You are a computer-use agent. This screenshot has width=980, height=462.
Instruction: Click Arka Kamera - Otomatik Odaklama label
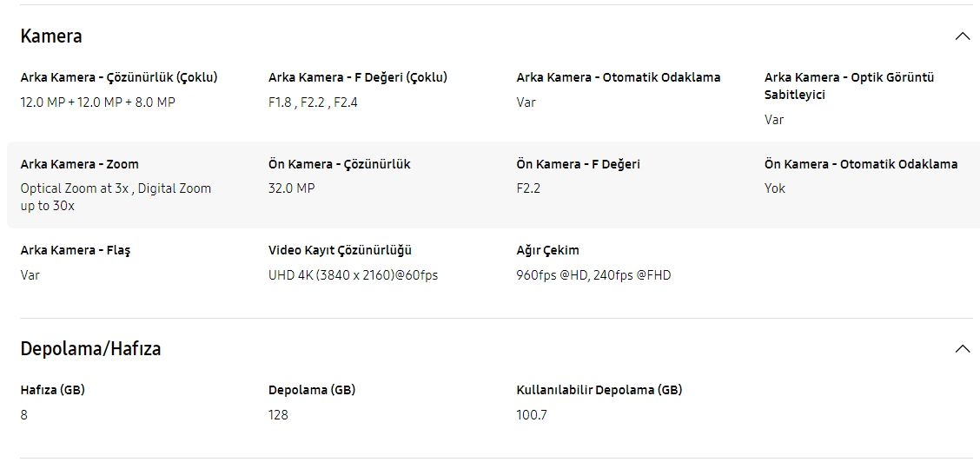pyautogui.click(x=619, y=77)
